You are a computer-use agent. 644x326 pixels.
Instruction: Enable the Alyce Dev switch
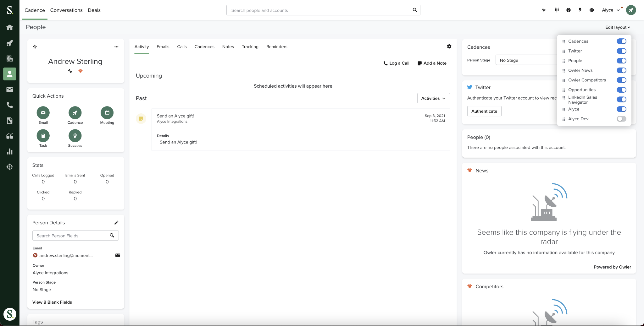tap(621, 119)
